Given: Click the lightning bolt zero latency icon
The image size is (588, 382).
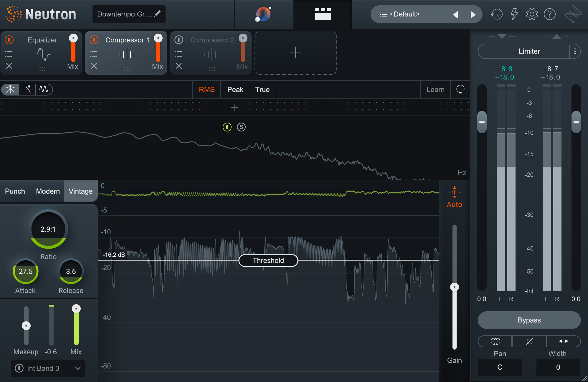Looking at the screenshot, I should click(x=514, y=14).
